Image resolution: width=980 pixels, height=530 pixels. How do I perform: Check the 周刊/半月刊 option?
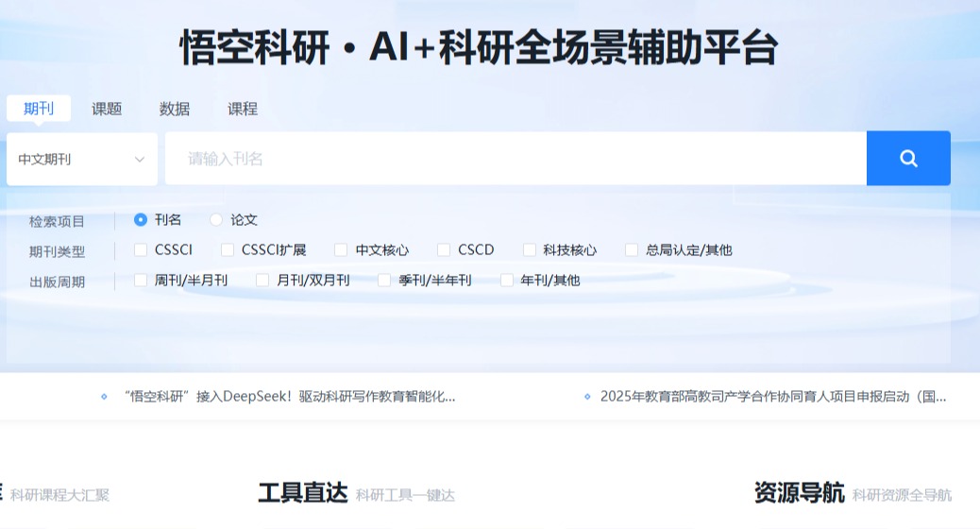141,281
